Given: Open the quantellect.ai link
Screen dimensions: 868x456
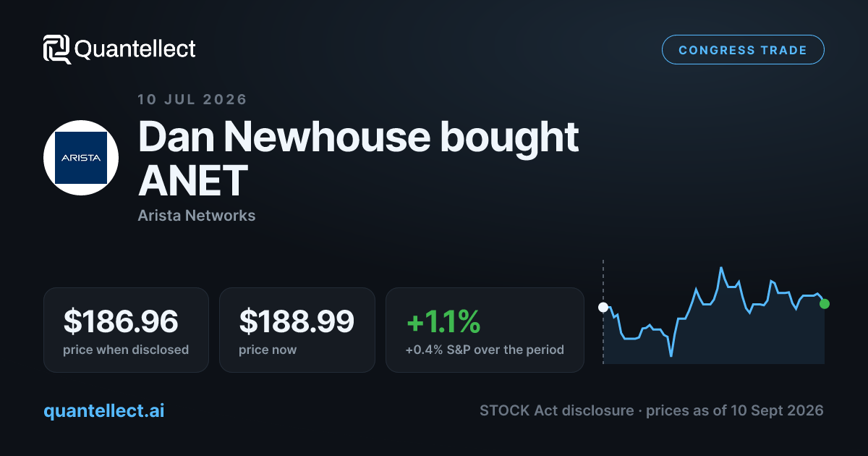Looking at the screenshot, I should click(104, 410).
